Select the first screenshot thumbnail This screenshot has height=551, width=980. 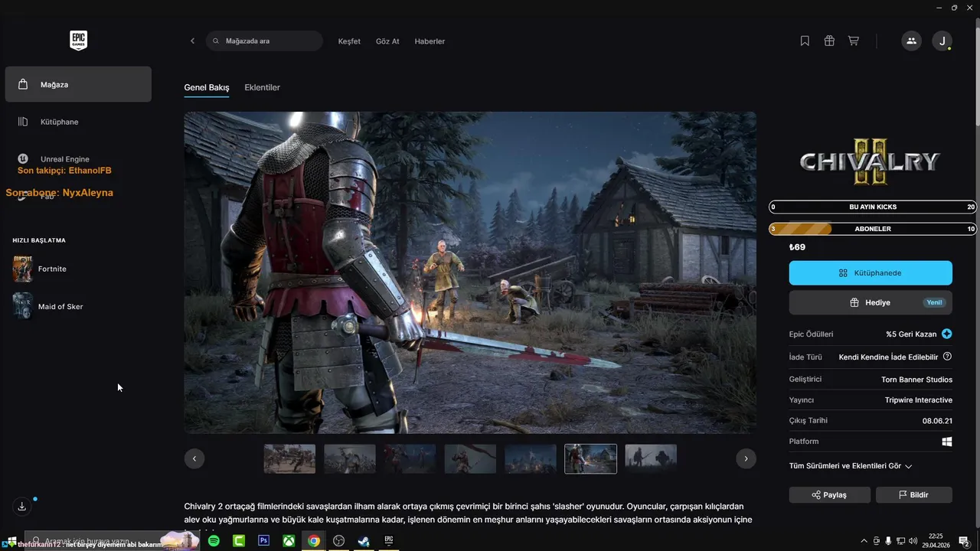point(289,458)
